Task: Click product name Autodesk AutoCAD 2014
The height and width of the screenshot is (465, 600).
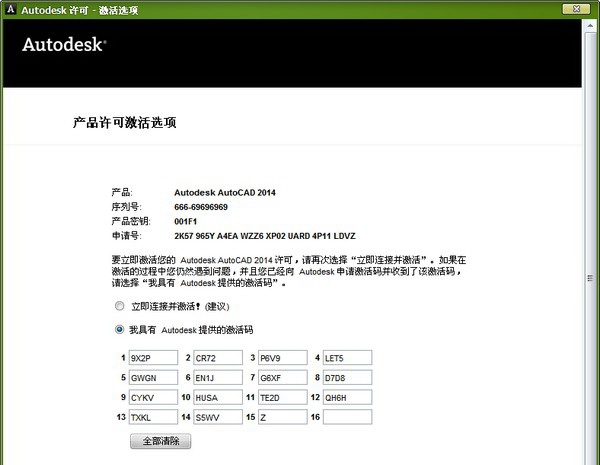Action: click(225, 193)
